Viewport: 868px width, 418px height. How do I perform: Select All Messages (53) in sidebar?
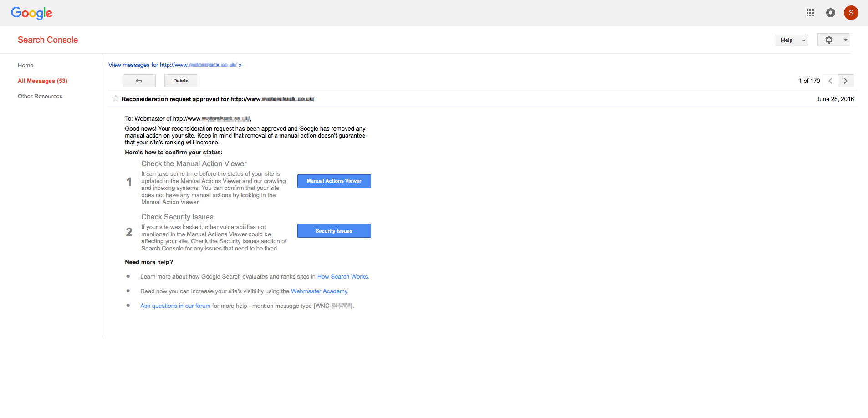[42, 81]
